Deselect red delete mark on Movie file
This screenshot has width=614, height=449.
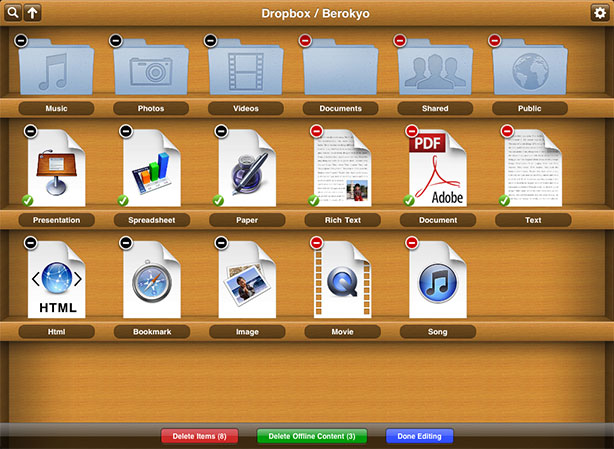click(317, 243)
